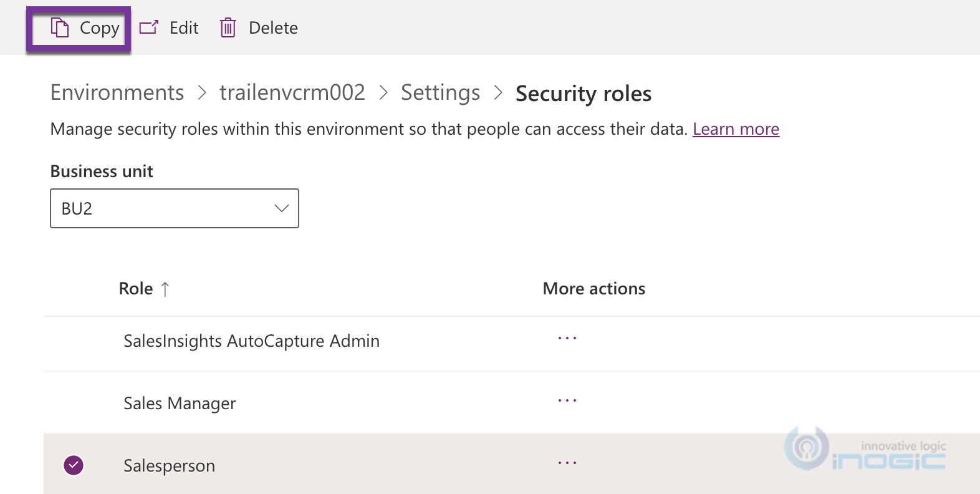Open more actions for Sales Manager
This screenshot has height=494, width=980.
(x=567, y=400)
